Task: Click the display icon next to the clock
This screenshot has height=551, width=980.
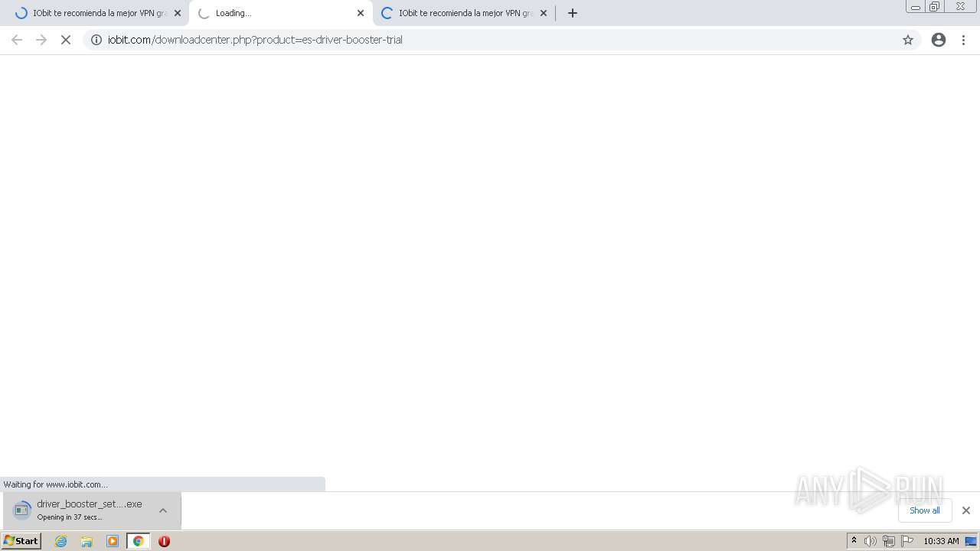Action: point(971,541)
